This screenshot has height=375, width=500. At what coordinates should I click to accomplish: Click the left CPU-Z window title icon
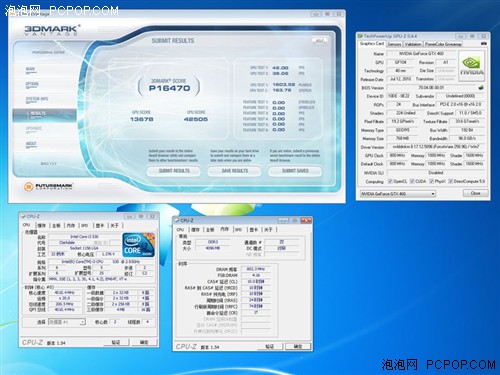(23, 216)
